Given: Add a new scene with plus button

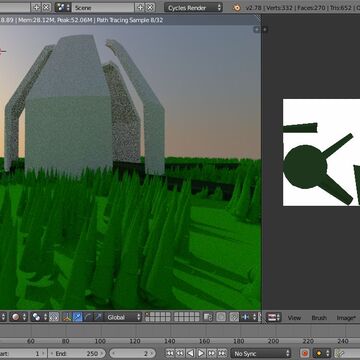Looking at the screenshot, I should pyautogui.click(x=140, y=7).
